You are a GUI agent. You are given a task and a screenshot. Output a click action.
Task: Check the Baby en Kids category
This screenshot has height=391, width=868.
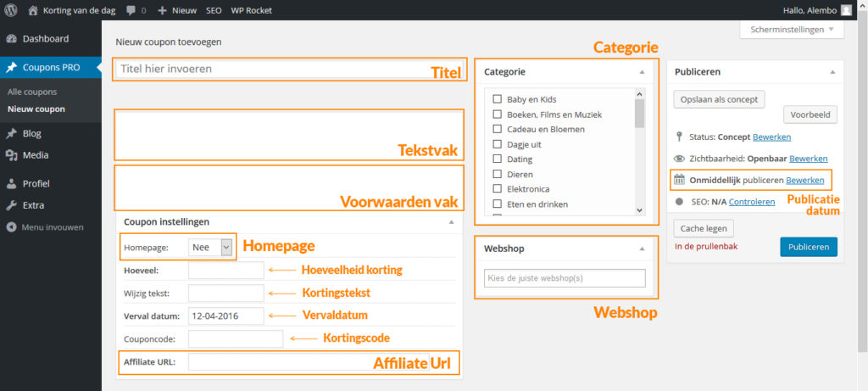pos(497,99)
